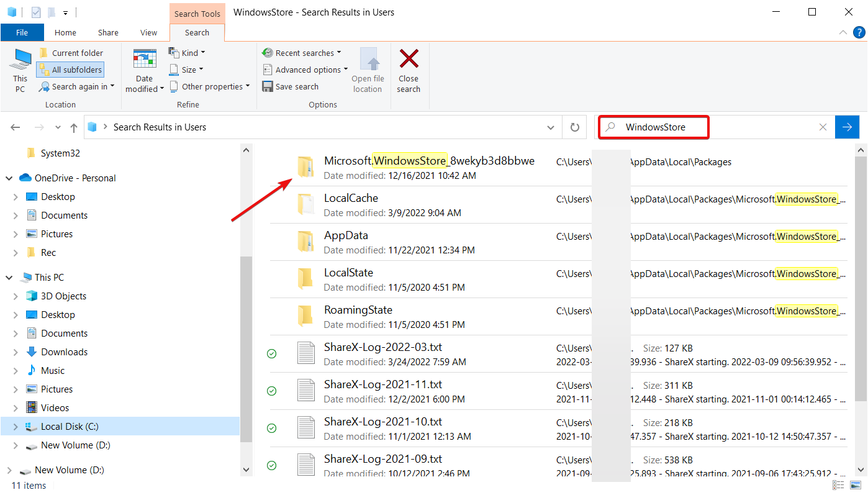868x495 pixels.
Task: Open the recent locations dropdown arrow
Action: coord(58,127)
